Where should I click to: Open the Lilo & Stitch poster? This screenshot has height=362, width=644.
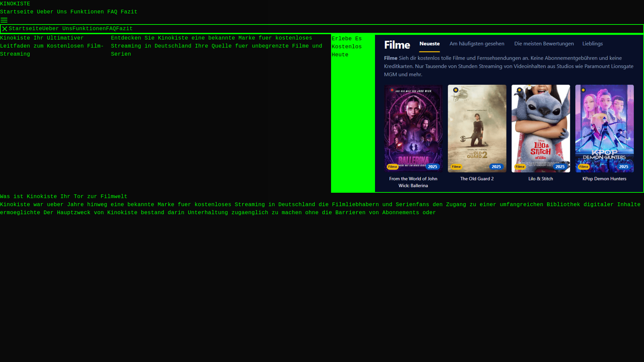(x=541, y=129)
